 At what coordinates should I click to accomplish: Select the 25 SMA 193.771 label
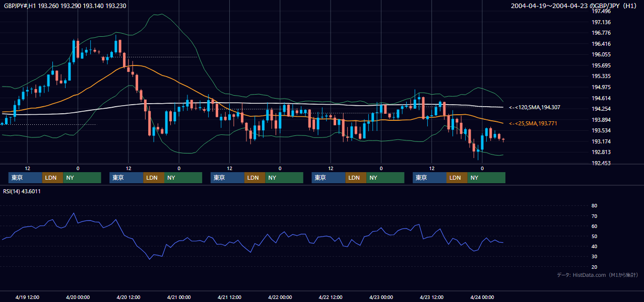[533, 123]
